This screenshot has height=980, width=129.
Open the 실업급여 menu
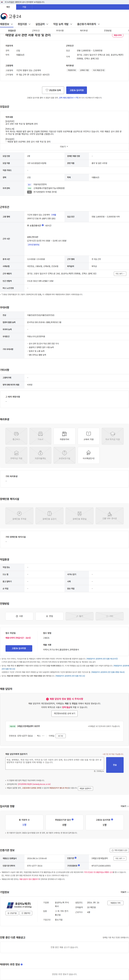(42, 24)
